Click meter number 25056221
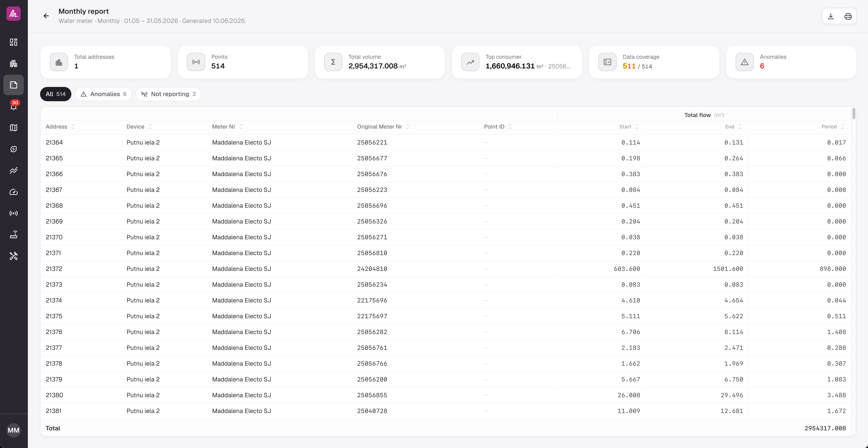Image resolution: width=868 pixels, height=448 pixels. click(372, 142)
